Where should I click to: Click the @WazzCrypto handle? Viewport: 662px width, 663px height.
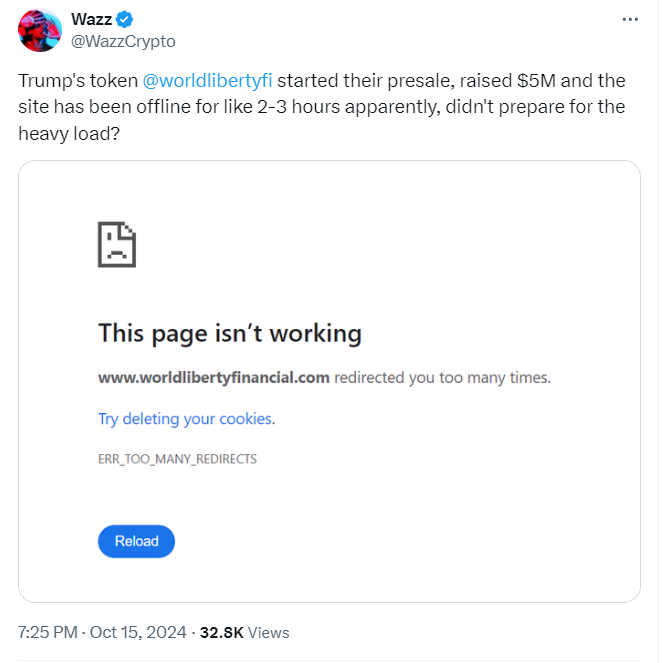123,41
